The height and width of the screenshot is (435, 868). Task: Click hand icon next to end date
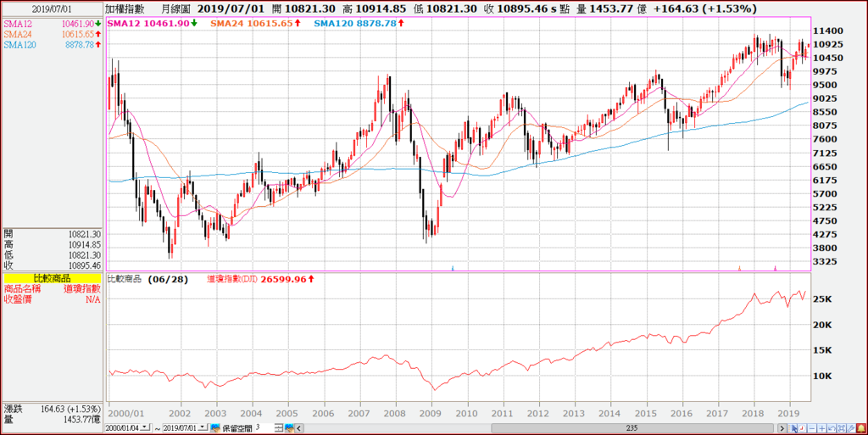[214, 428]
